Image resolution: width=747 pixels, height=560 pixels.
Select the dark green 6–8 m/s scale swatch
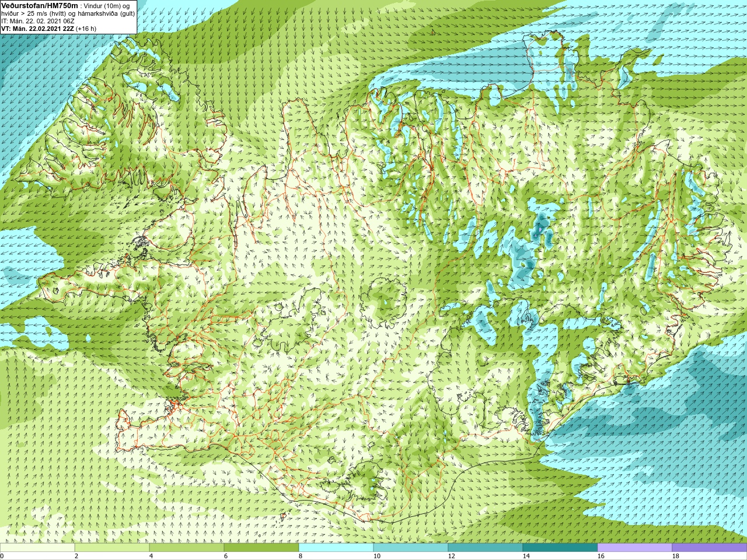(261, 548)
